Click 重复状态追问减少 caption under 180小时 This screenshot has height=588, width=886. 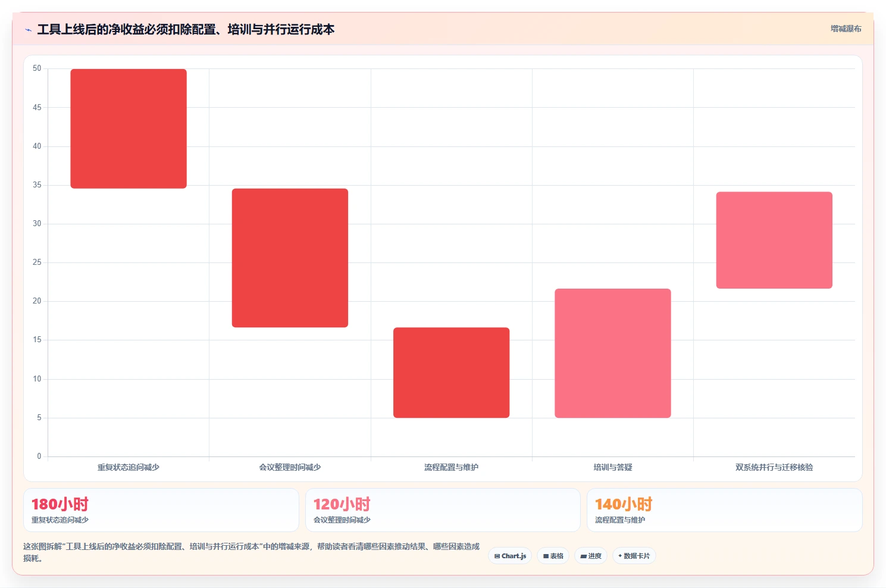point(60,520)
